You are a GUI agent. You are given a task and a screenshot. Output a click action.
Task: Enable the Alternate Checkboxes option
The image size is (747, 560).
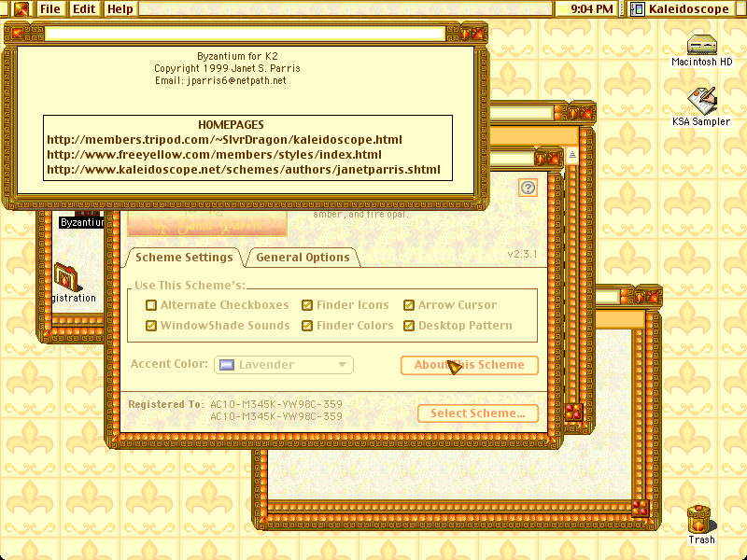coord(151,305)
